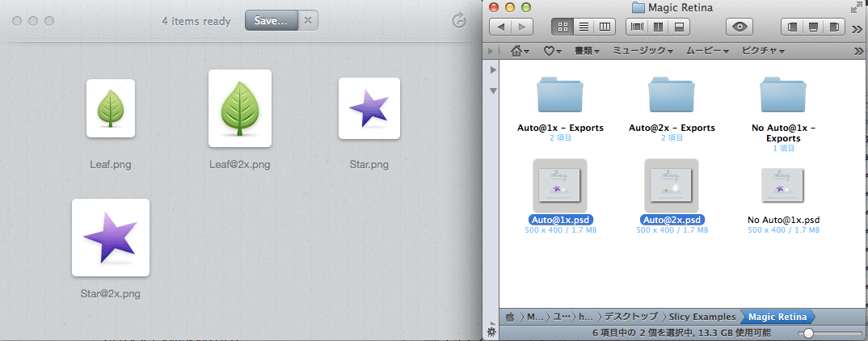Screen dimensions: 868x341
Task: Select the Star@2x.png thumbnail
Action: click(111, 238)
